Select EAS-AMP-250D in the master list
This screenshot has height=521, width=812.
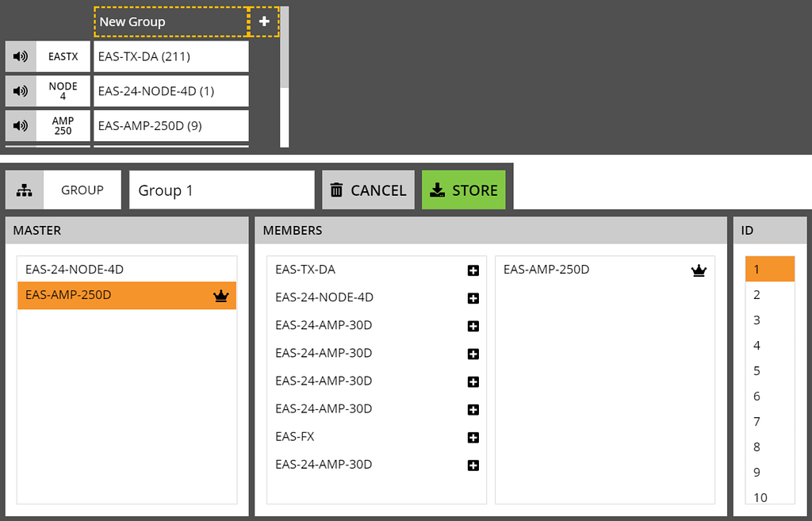point(127,295)
